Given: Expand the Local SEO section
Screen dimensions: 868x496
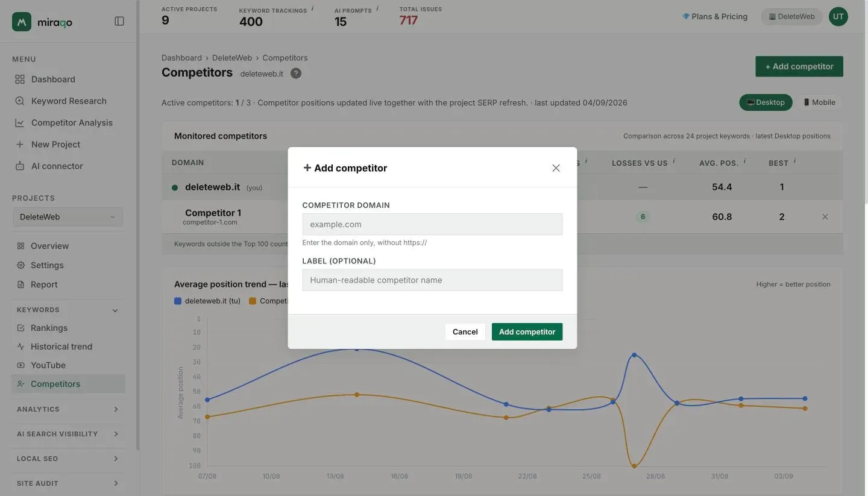Looking at the screenshot, I should coord(68,459).
